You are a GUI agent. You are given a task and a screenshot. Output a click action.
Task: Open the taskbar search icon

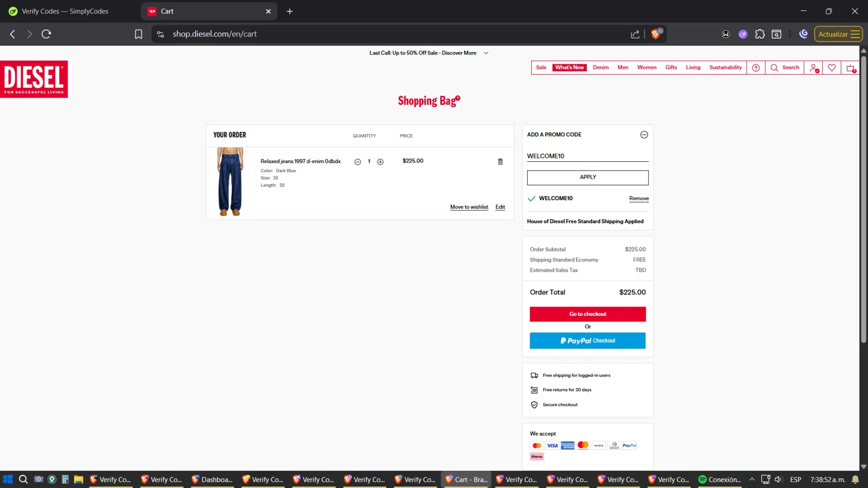(x=23, y=479)
